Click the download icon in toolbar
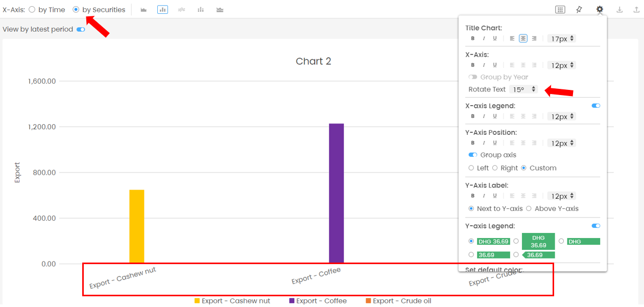Viewport: 644px width, 307px height. [619, 10]
